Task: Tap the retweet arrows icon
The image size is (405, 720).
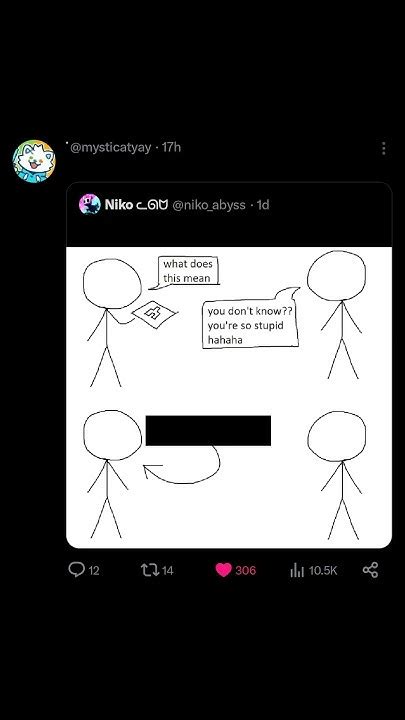Action: tap(150, 570)
